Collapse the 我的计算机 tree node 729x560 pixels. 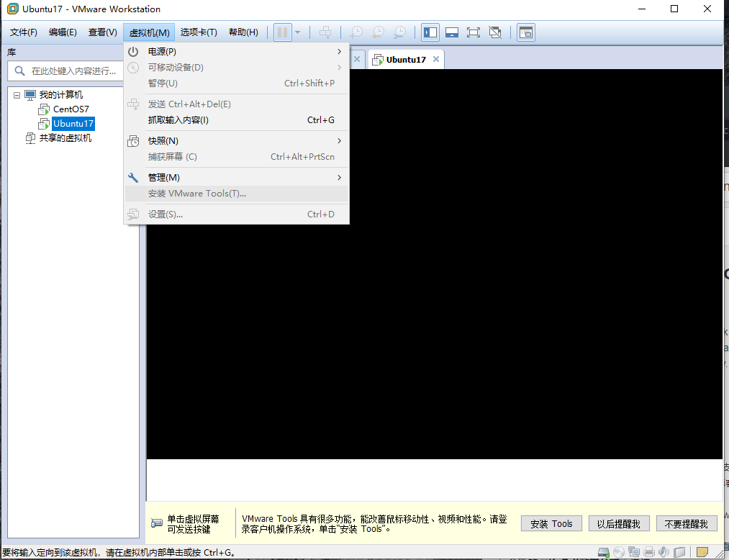(x=17, y=94)
